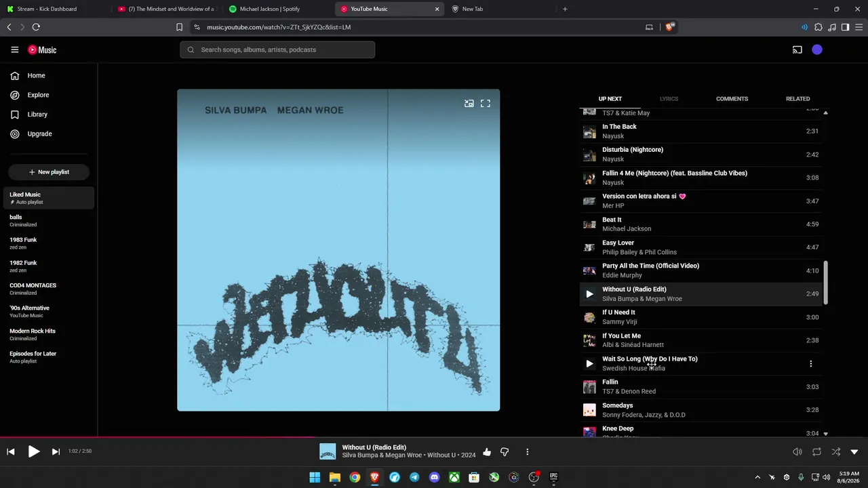Play the highlighted Without U queue item
Image resolution: width=868 pixels, height=488 pixels.
pyautogui.click(x=589, y=294)
